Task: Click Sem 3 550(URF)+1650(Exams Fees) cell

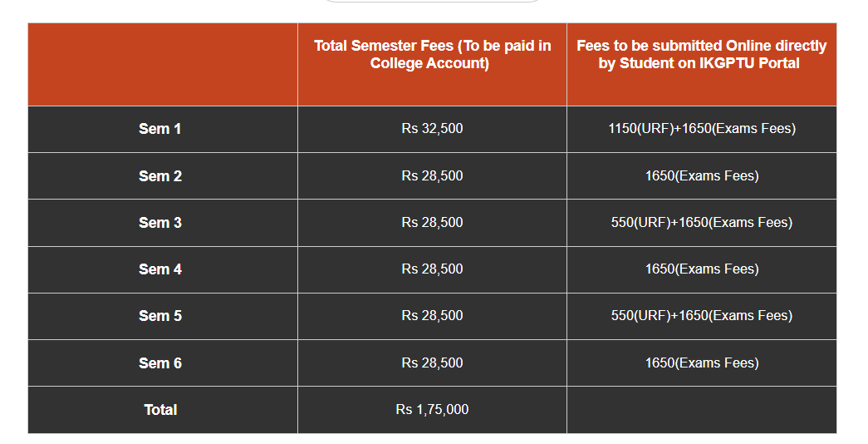Action: pyautogui.click(x=701, y=223)
